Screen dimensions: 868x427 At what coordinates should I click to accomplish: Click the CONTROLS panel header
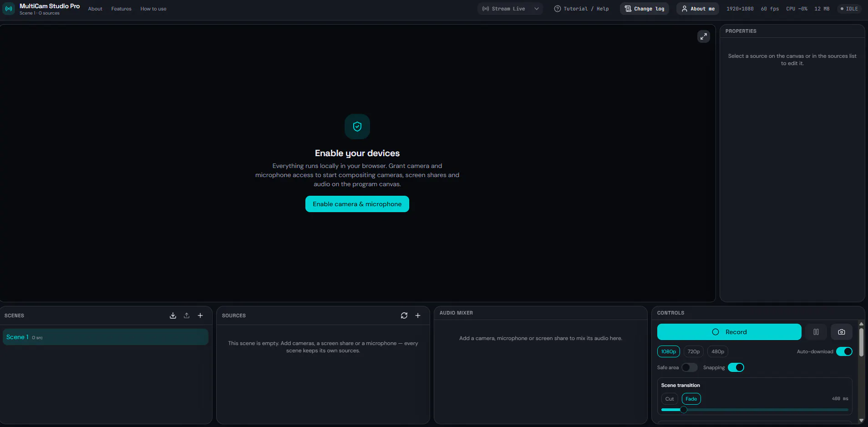(x=670, y=313)
